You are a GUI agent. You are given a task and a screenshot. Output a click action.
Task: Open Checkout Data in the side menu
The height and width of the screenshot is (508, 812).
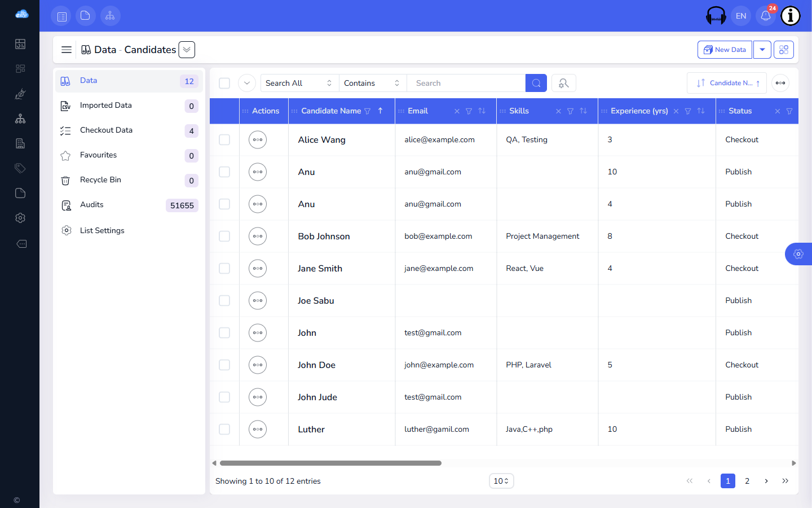coord(129,130)
